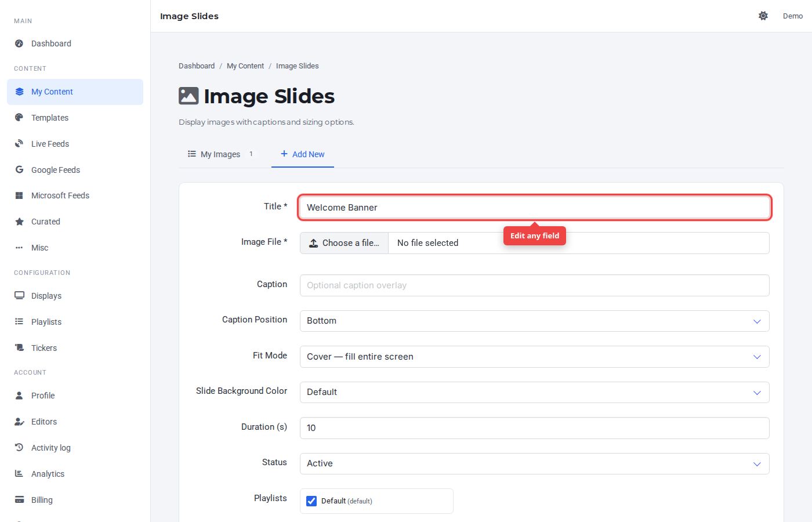This screenshot has height=522, width=812.
Task: Click the Templates palette icon
Action: click(x=19, y=118)
